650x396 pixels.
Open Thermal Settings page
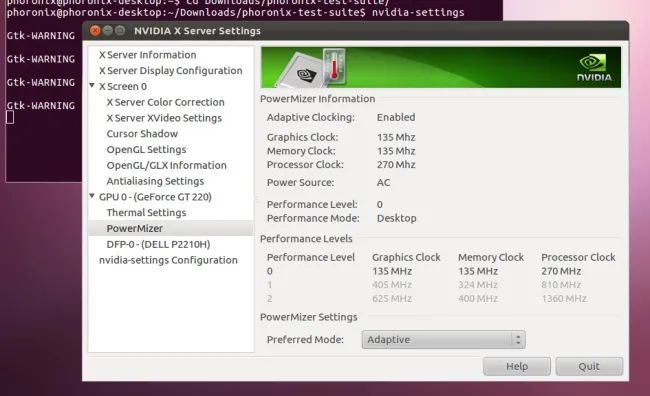point(146,212)
